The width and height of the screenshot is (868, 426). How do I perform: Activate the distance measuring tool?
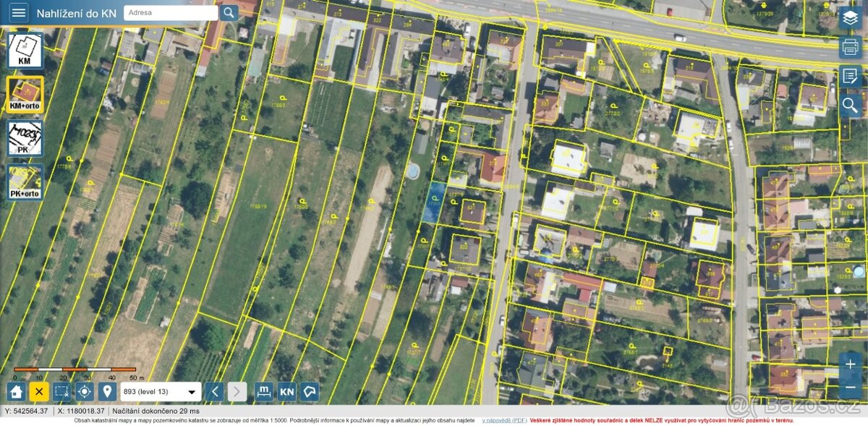[x=264, y=392]
